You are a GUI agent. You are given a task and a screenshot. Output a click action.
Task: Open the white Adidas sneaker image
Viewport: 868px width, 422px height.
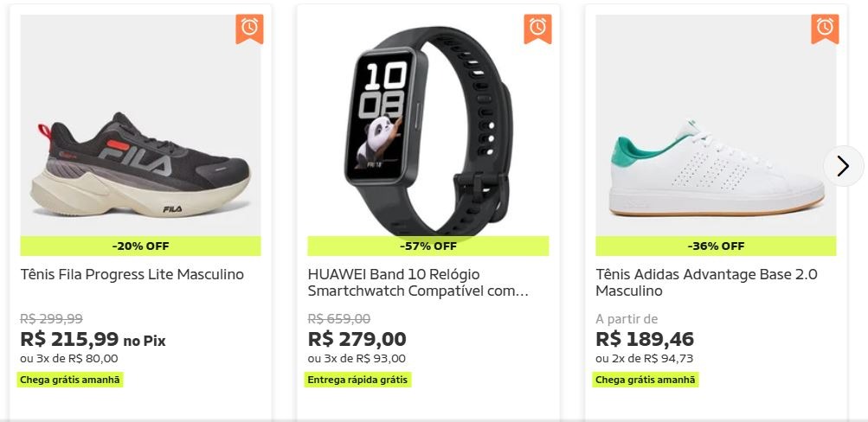click(716, 125)
